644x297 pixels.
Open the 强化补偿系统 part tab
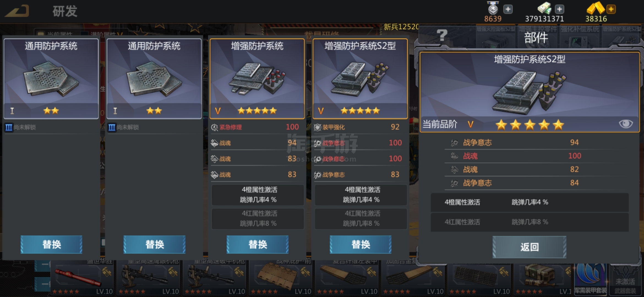pos(580,38)
